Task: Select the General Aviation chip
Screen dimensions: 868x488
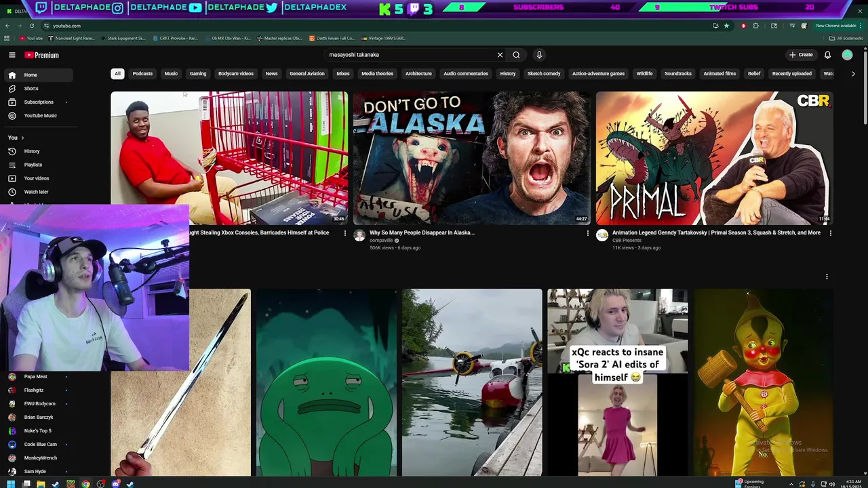Action: pyautogui.click(x=307, y=74)
